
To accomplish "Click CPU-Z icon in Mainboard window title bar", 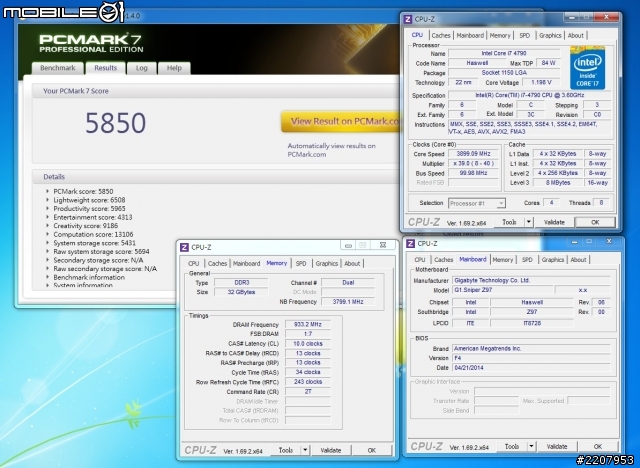I will click(410, 244).
